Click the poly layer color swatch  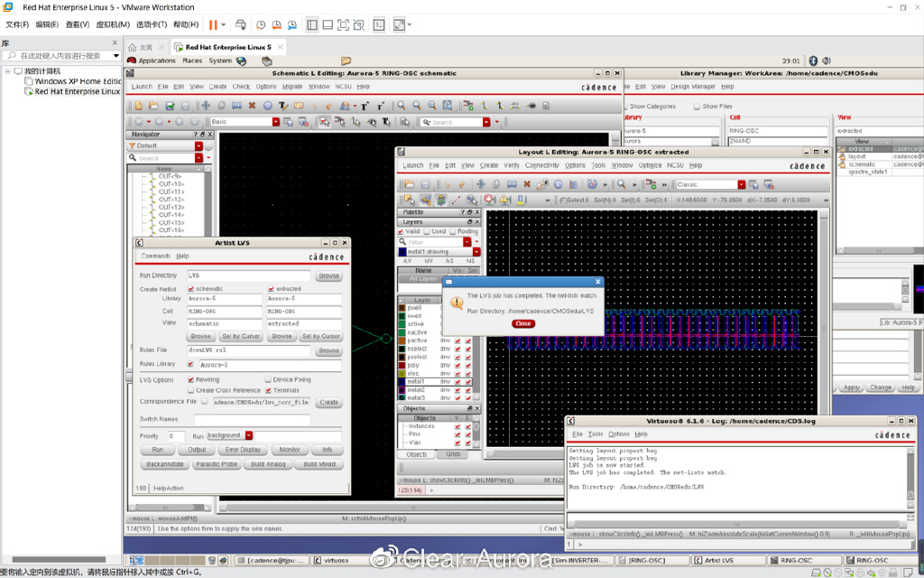click(402, 366)
